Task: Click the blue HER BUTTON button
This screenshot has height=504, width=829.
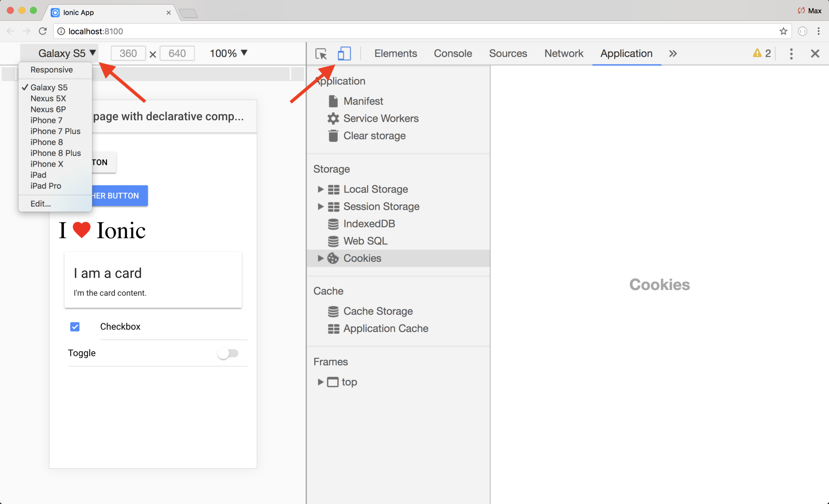Action: (x=120, y=196)
